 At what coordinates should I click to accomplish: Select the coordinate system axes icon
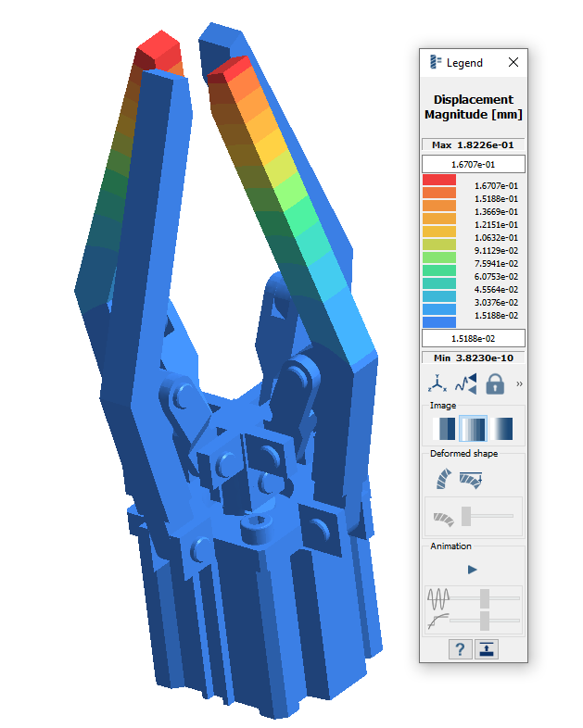point(437,384)
